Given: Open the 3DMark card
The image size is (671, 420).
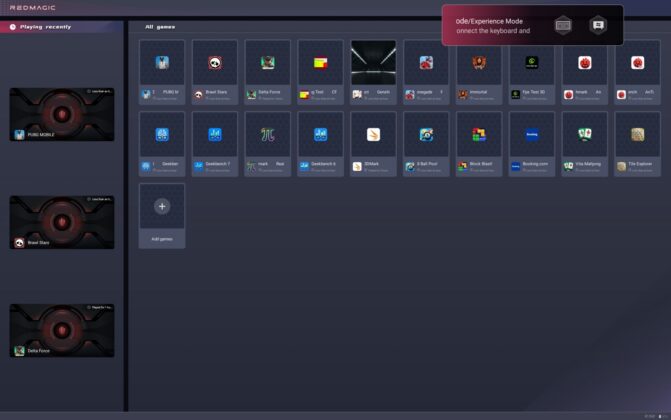Looking at the screenshot, I should 373,144.
